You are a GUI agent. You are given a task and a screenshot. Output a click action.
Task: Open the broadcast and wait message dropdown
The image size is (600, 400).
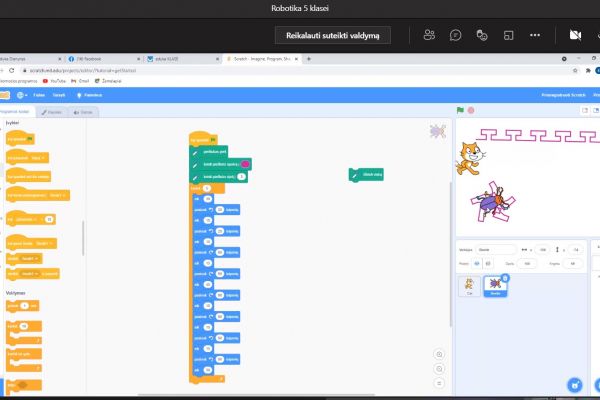(x=30, y=274)
